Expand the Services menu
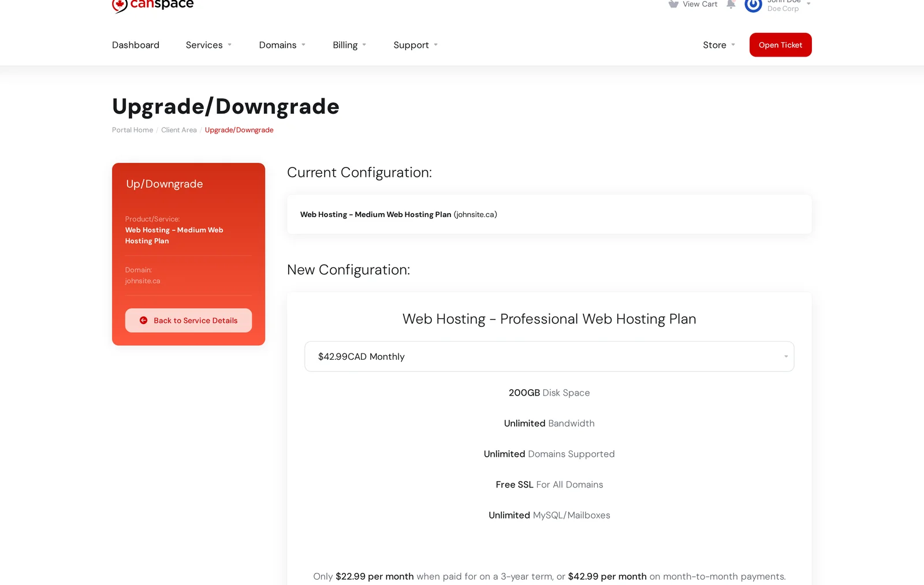Viewport: 924px width, 585px height. tap(209, 45)
